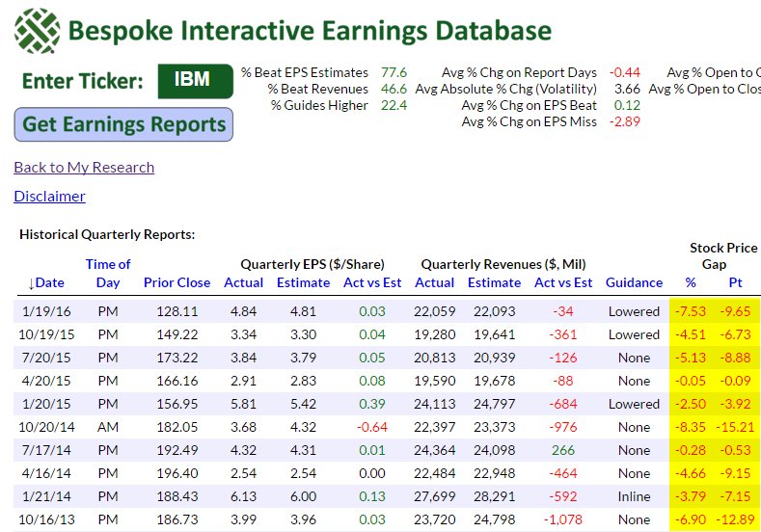Click Lowered guidance in 1/19/16 row
Screen dimensions: 761x532
coord(634,311)
